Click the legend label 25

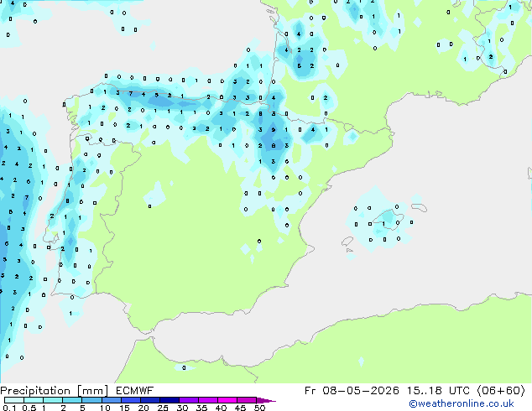(163, 408)
